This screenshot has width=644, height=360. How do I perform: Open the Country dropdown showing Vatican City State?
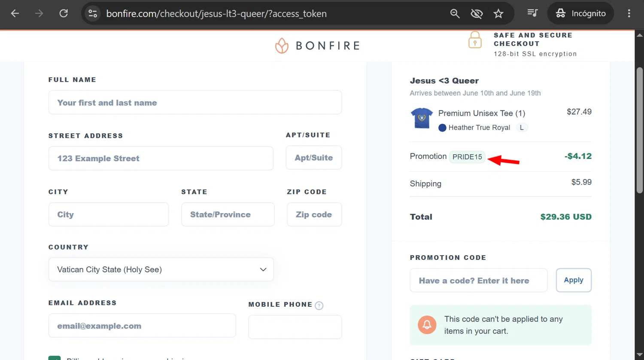pyautogui.click(x=161, y=269)
